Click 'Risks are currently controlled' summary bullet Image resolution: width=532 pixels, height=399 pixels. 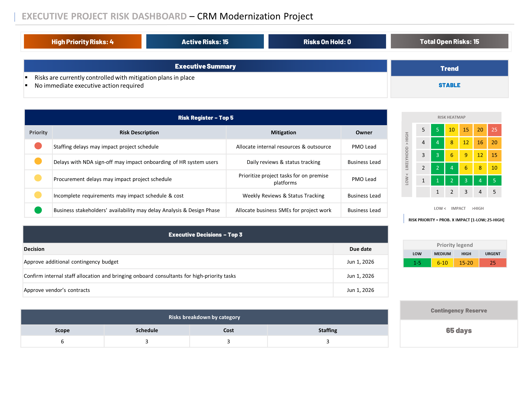click(115, 77)
